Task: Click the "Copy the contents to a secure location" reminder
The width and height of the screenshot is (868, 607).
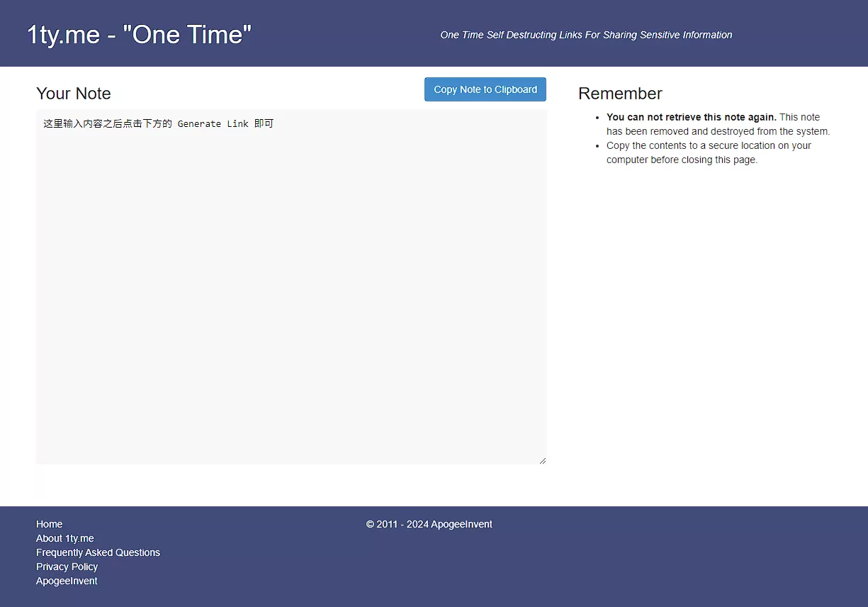Action: click(709, 145)
